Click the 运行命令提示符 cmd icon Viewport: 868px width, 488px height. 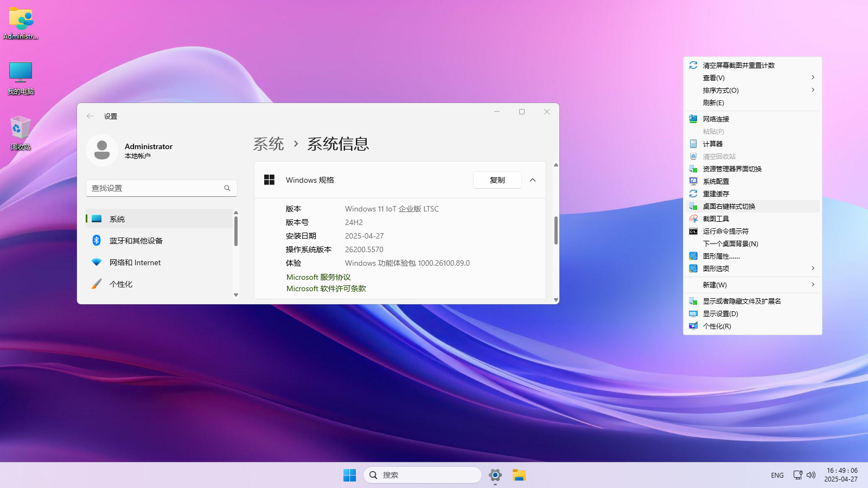click(693, 231)
